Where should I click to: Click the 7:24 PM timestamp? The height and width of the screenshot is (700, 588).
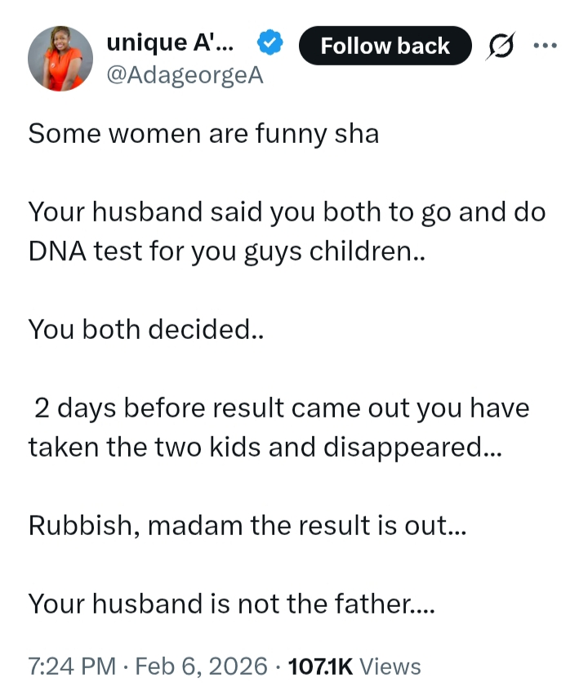pos(73,667)
